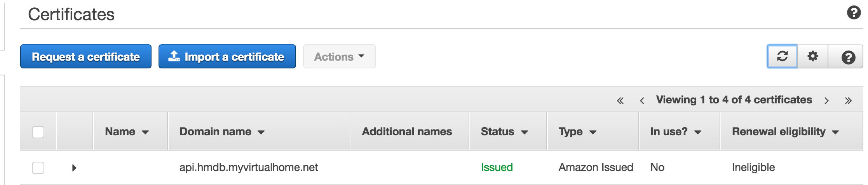Click the refresh certificates icon
The width and height of the screenshot is (868, 185).
coord(782,56)
